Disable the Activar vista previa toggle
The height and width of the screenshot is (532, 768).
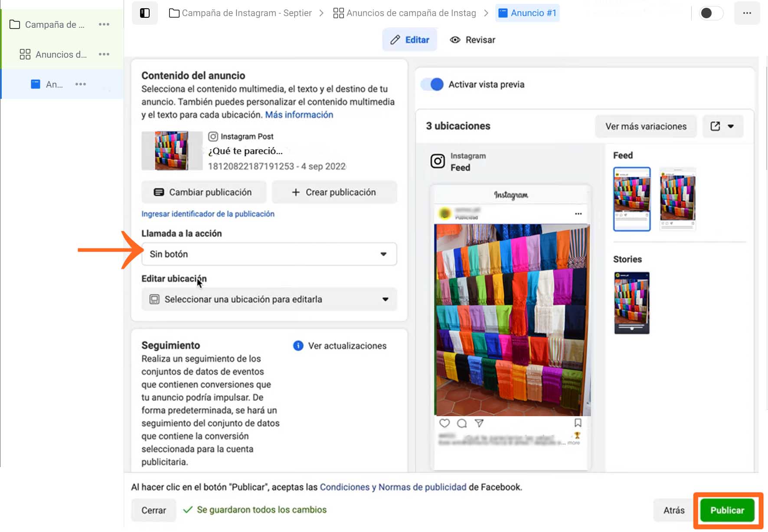[432, 85]
